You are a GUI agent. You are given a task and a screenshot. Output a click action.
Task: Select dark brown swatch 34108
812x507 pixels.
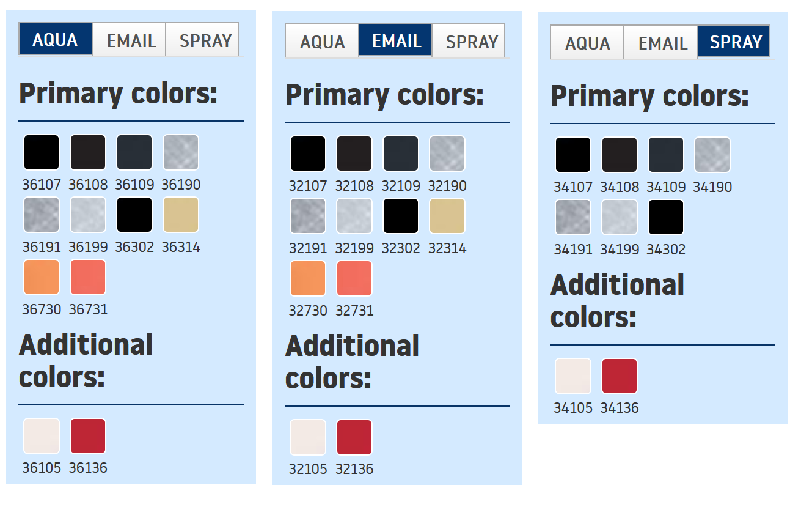click(x=620, y=155)
